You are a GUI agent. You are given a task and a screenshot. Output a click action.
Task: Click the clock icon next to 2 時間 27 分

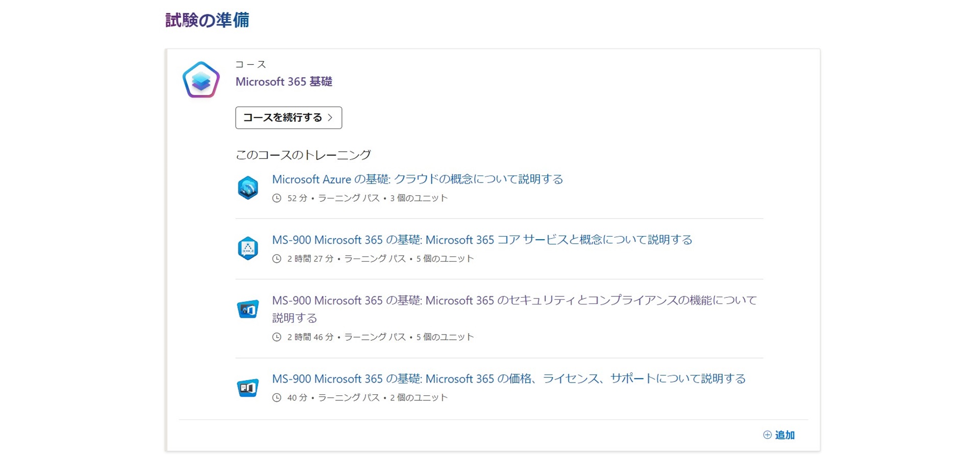pos(277,259)
